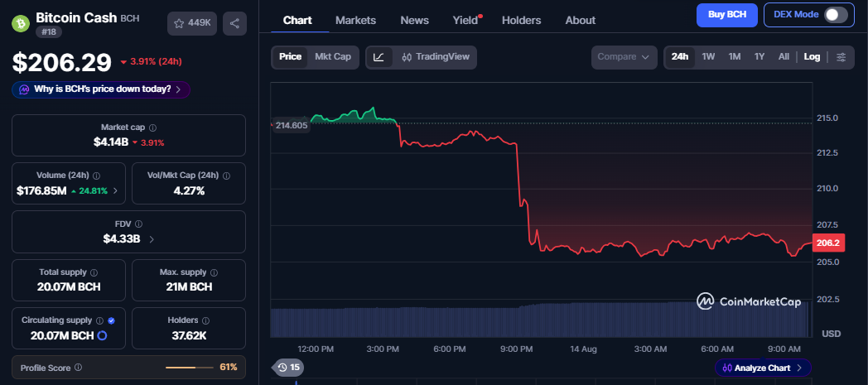Click the Buy BCH button
This screenshot has height=385, width=868.
(727, 15)
